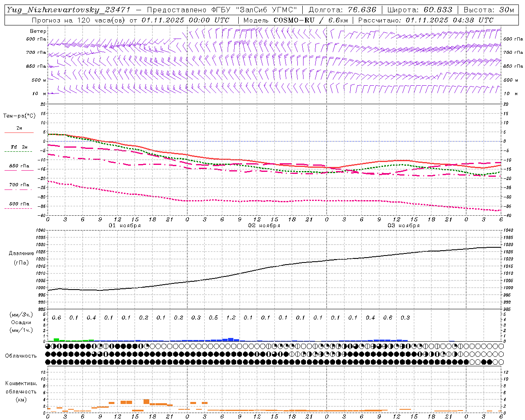Click the unit label (мм/1ч.)
525x420 pixels.
21,331
